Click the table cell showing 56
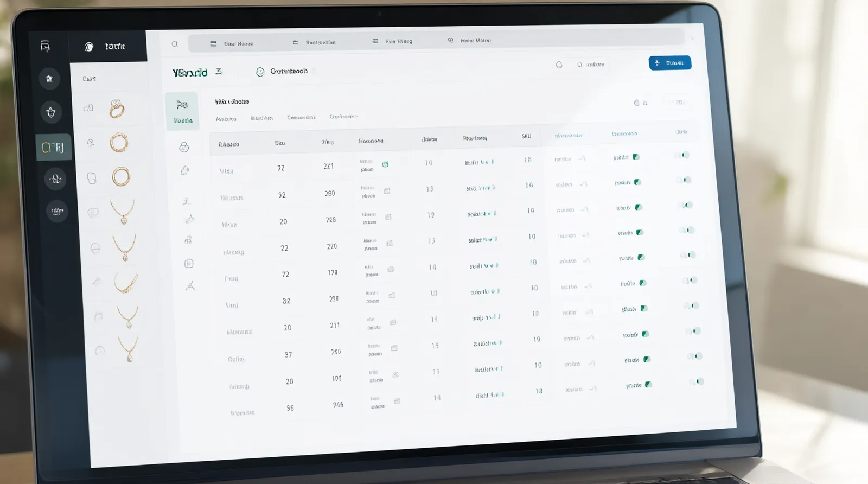Image resolution: width=868 pixels, height=484 pixels. 290,408
